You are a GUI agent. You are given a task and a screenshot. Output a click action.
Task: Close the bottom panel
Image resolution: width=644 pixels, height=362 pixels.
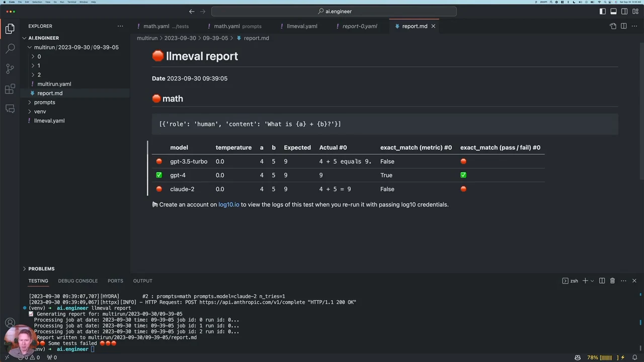634,281
